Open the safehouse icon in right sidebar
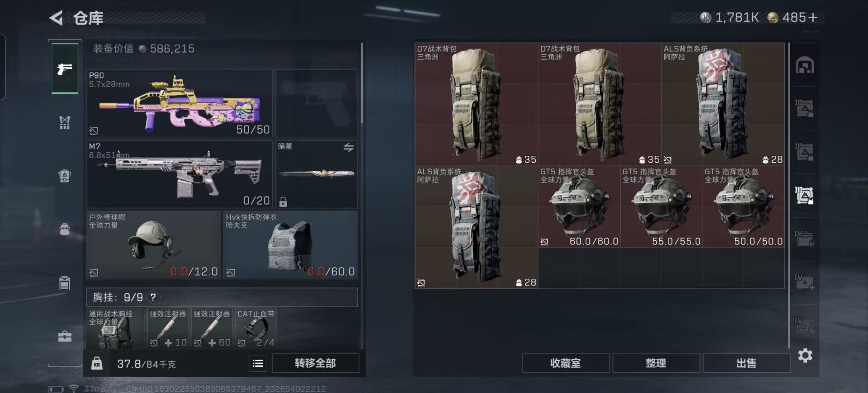 (805, 65)
